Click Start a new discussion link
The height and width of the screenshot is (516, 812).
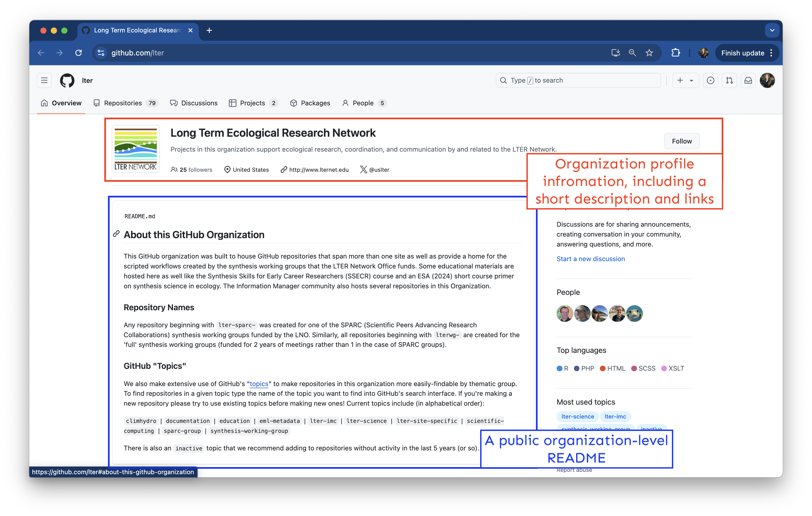coord(590,259)
